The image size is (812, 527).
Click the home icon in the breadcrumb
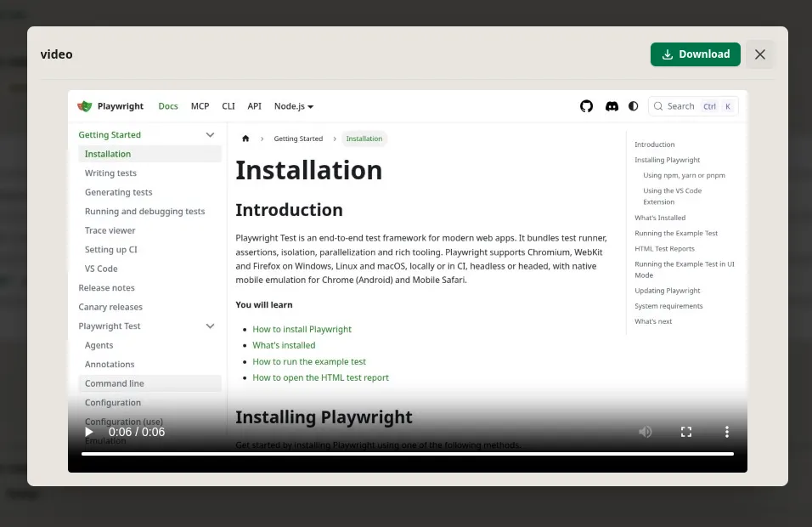(x=245, y=139)
